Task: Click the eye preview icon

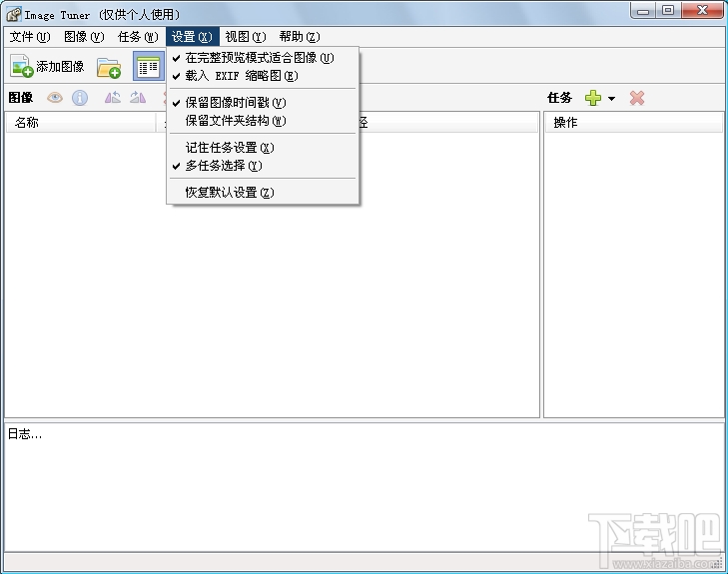Action: (x=55, y=98)
